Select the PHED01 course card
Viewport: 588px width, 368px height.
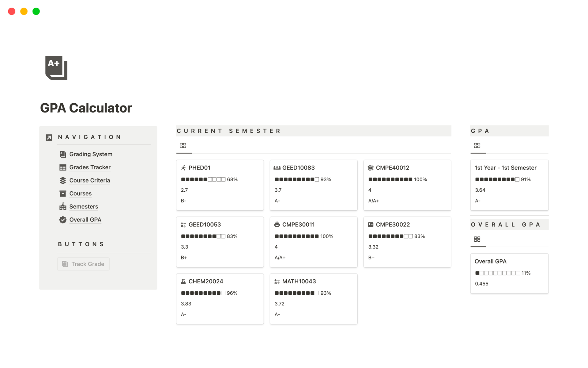coord(220,185)
